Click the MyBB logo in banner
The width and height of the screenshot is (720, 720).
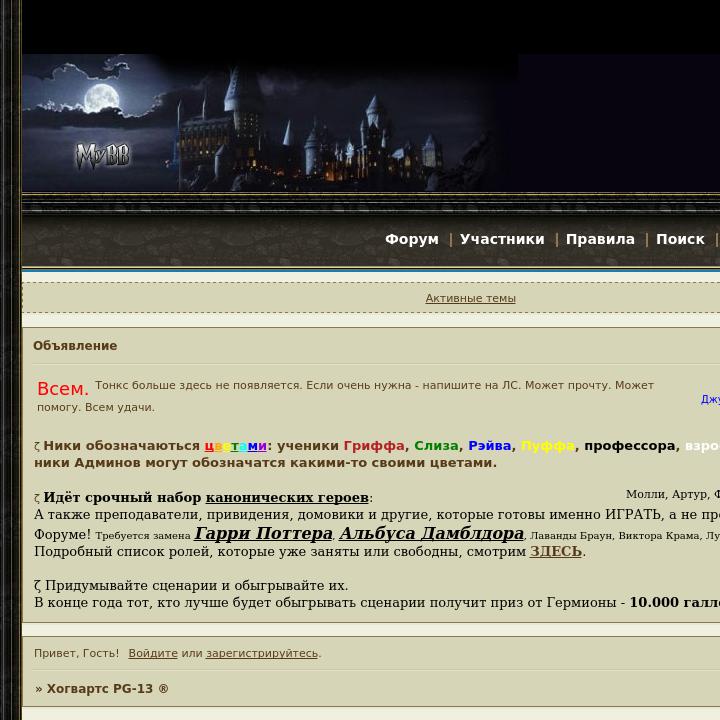click(103, 155)
